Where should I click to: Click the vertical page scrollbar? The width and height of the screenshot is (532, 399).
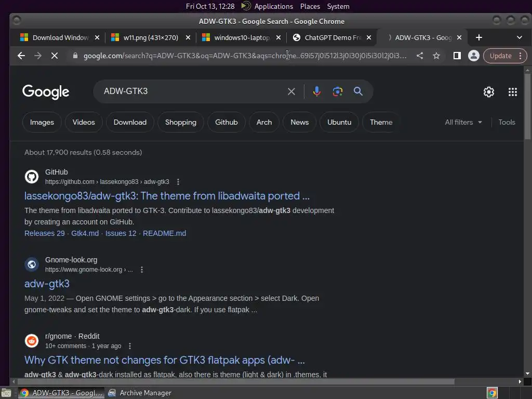click(527, 107)
